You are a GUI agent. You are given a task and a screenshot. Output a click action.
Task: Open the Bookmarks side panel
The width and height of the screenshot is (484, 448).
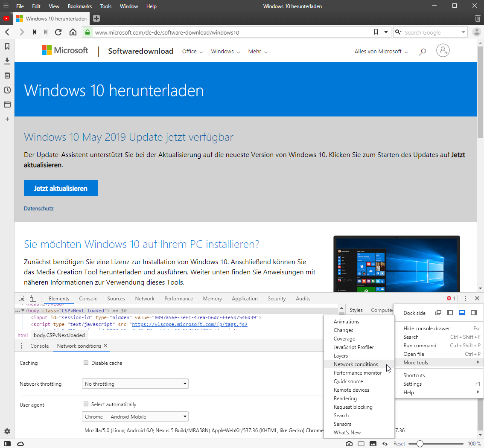coord(7,46)
